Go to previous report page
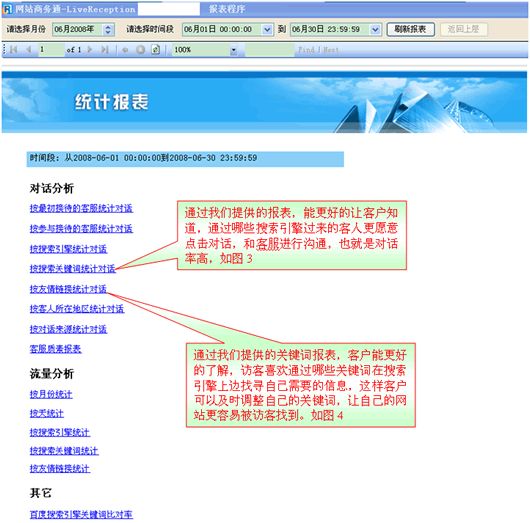 29,50
